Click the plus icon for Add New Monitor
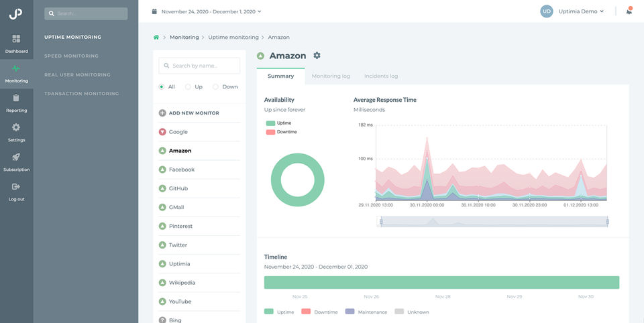The width and height of the screenshot is (644, 323). [x=162, y=113]
